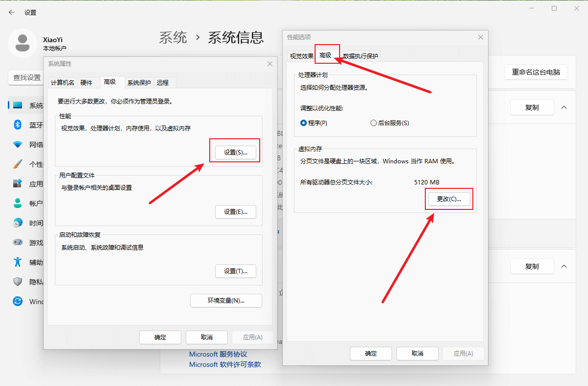Open 应用 settings in the sidebar
Image resolution: width=588 pixels, height=386 pixels.
click(x=17, y=183)
